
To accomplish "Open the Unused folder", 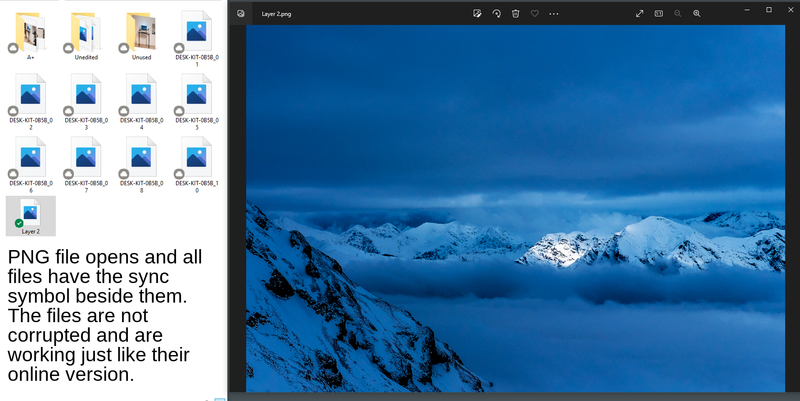I will [141, 33].
